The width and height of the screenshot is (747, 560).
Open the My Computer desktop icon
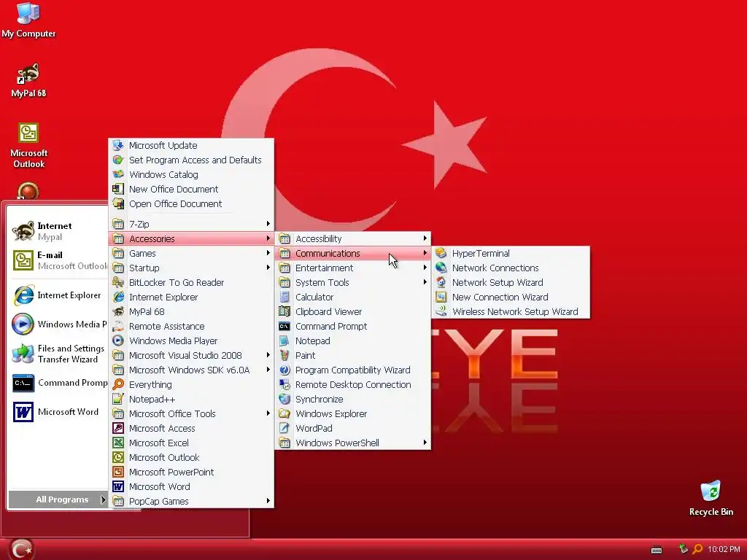click(x=28, y=20)
